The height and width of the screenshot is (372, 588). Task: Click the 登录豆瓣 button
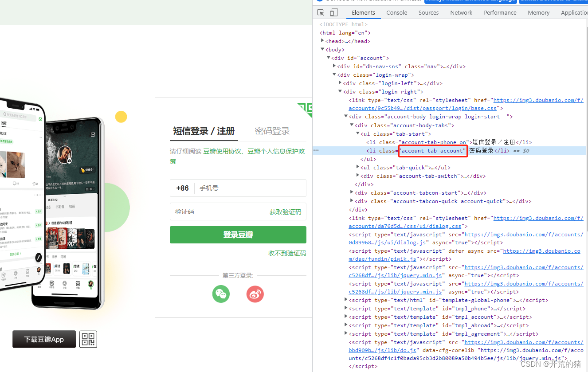[x=238, y=235]
